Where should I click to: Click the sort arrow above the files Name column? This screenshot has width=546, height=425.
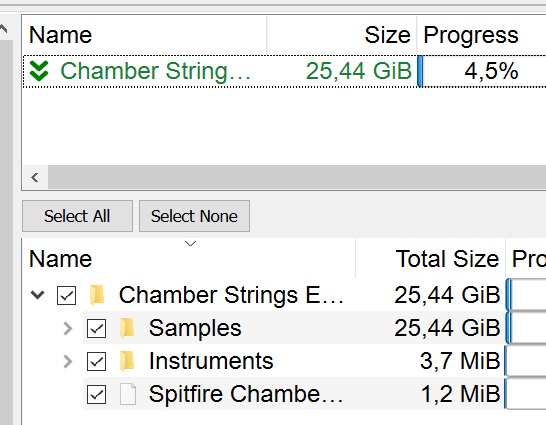pos(190,243)
